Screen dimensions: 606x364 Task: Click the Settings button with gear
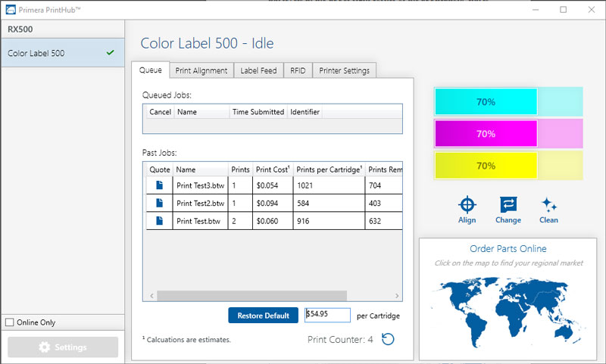coord(63,347)
